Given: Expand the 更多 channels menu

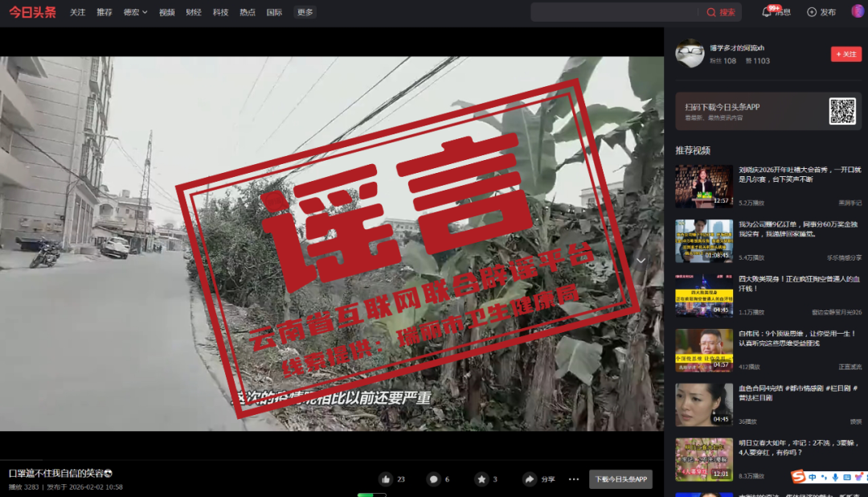Looking at the screenshot, I should 305,12.
